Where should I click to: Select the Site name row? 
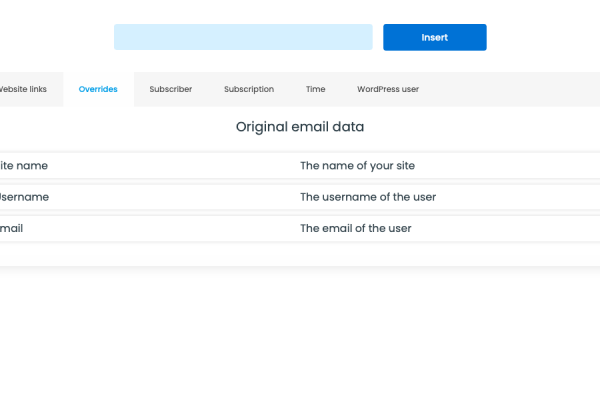coord(300,166)
